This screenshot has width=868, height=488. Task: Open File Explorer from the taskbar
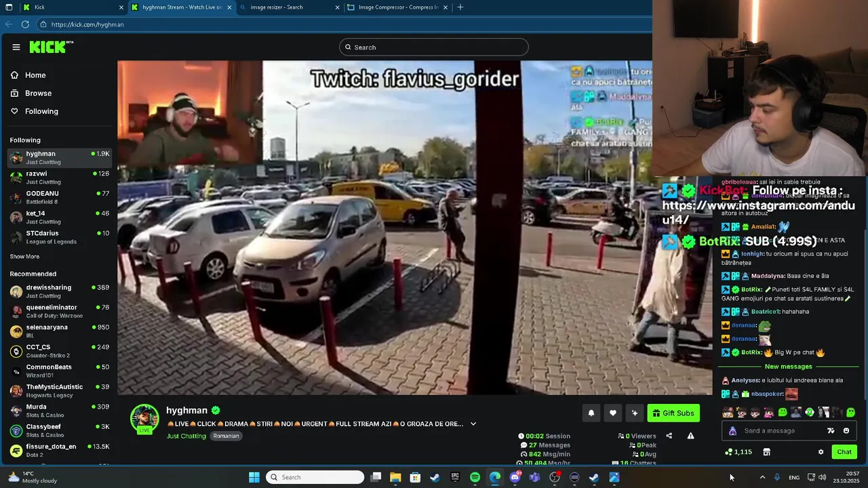[395, 477]
